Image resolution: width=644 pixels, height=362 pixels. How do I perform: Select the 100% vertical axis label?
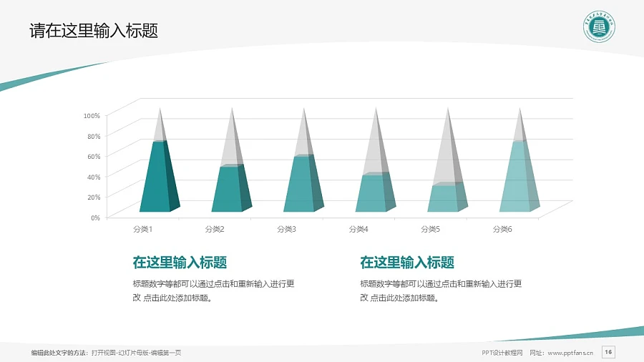pyautogui.click(x=92, y=115)
